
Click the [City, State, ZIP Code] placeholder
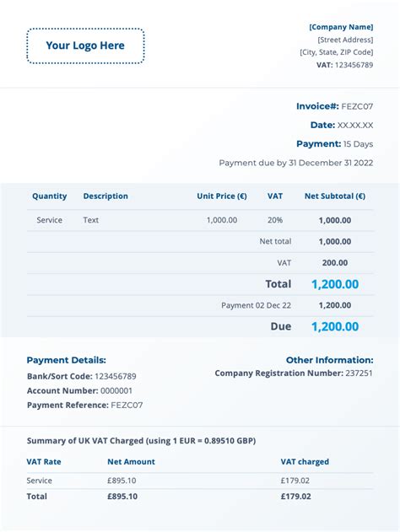pos(336,52)
